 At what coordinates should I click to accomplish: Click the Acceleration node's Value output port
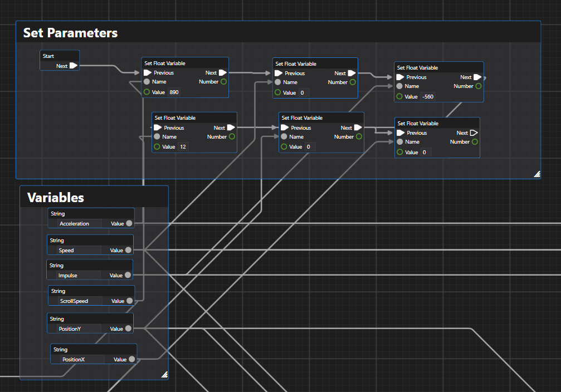click(129, 223)
